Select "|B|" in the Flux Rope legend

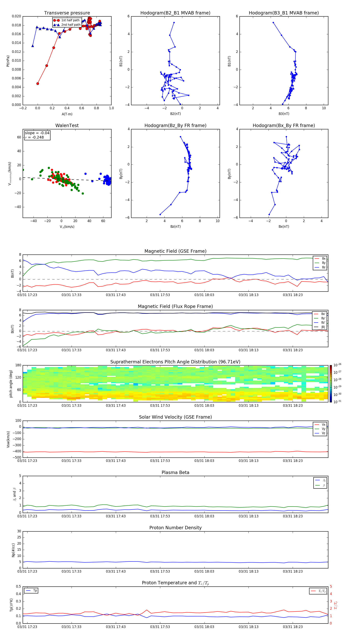pos(320,327)
